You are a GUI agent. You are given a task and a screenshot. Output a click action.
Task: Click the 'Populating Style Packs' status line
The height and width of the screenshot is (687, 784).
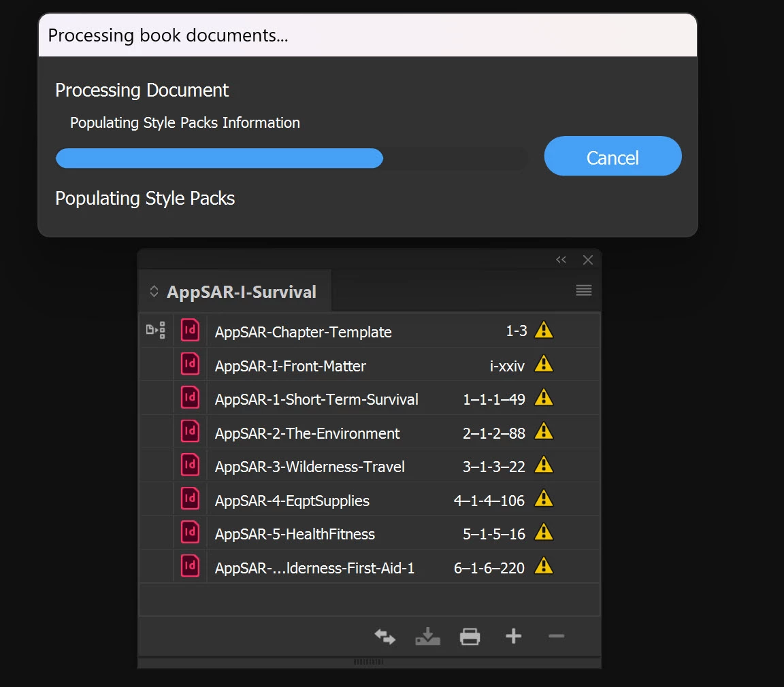(145, 199)
